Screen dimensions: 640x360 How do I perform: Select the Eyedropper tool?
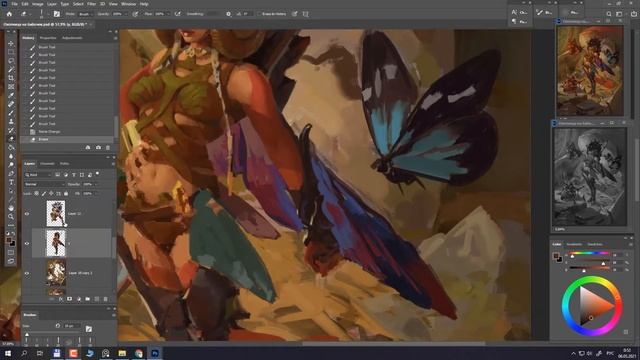(11, 96)
